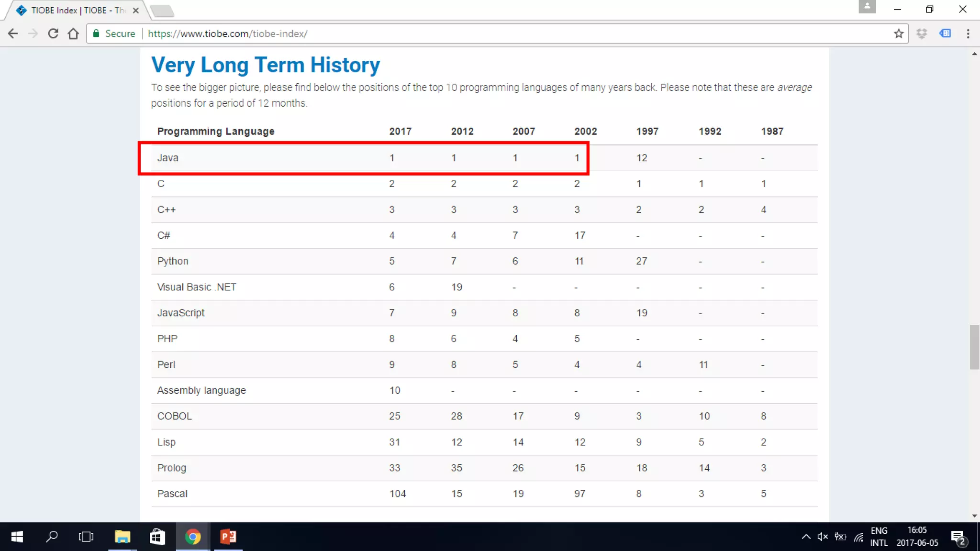This screenshot has height=551, width=980.
Task: Click the address bar URL field
Action: [479, 33]
